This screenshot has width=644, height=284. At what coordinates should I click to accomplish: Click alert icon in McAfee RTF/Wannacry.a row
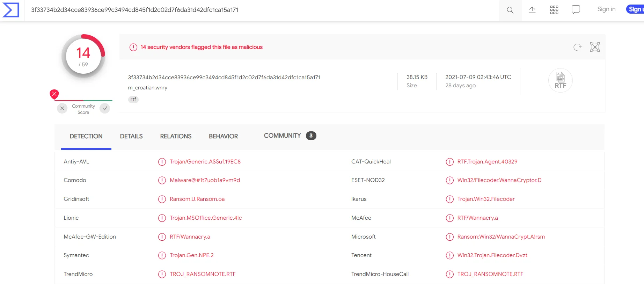pos(450,218)
